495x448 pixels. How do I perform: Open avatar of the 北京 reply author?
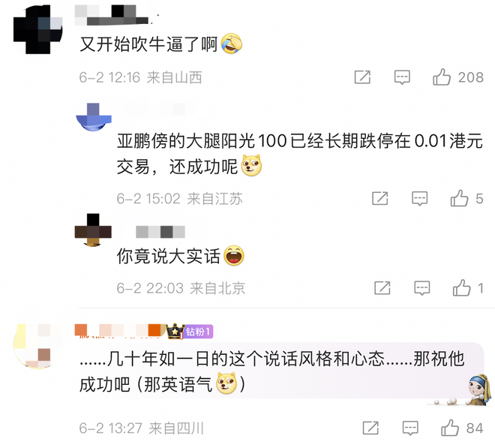click(93, 230)
